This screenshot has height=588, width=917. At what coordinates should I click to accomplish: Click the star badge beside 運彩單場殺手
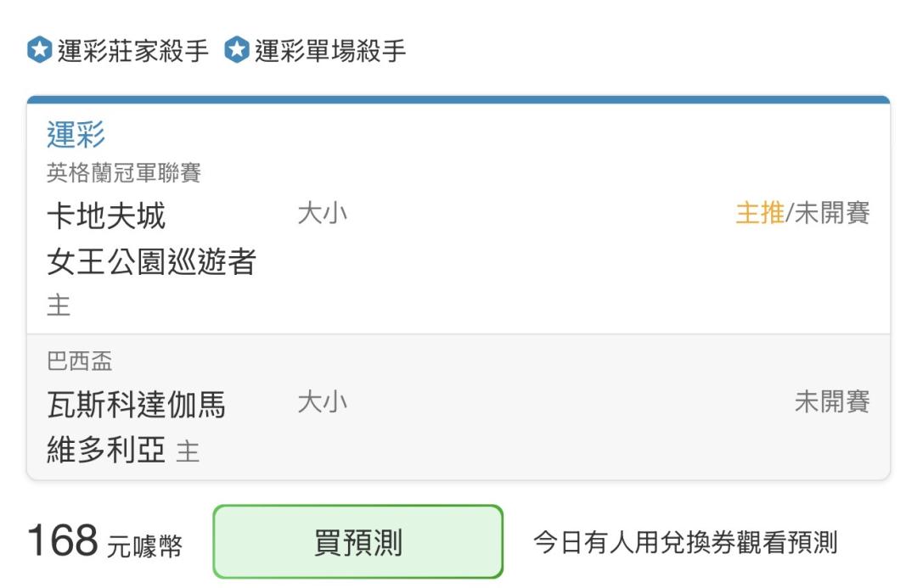[237, 50]
